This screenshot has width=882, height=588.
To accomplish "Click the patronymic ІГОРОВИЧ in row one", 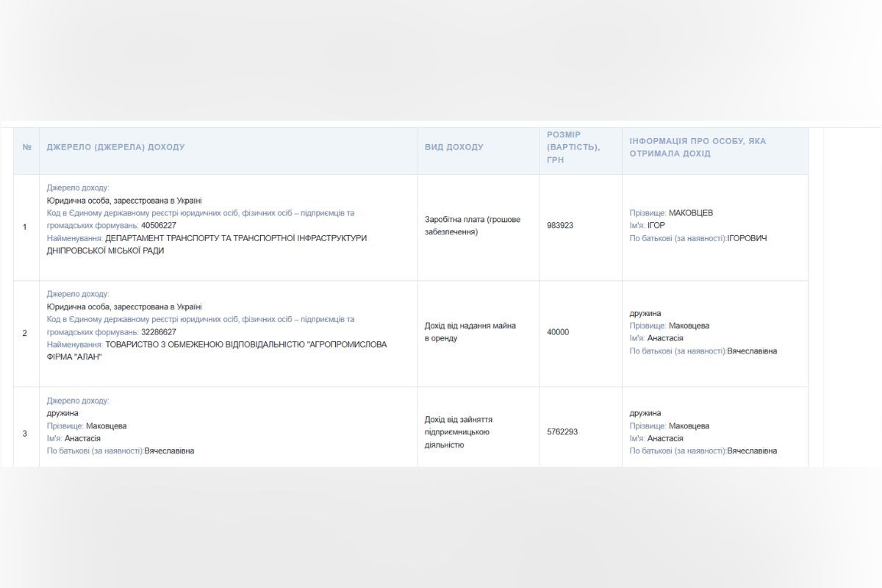I will [x=747, y=238].
